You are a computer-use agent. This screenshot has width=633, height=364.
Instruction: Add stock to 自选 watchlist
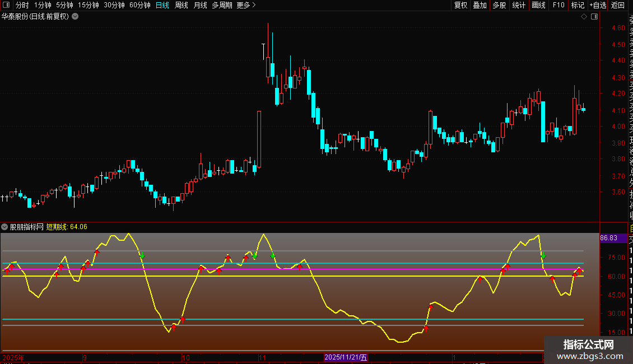coord(598,5)
